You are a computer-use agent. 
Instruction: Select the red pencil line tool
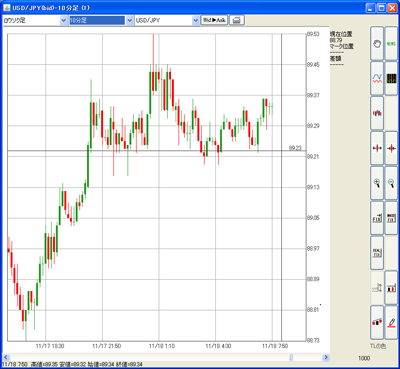click(x=391, y=322)
